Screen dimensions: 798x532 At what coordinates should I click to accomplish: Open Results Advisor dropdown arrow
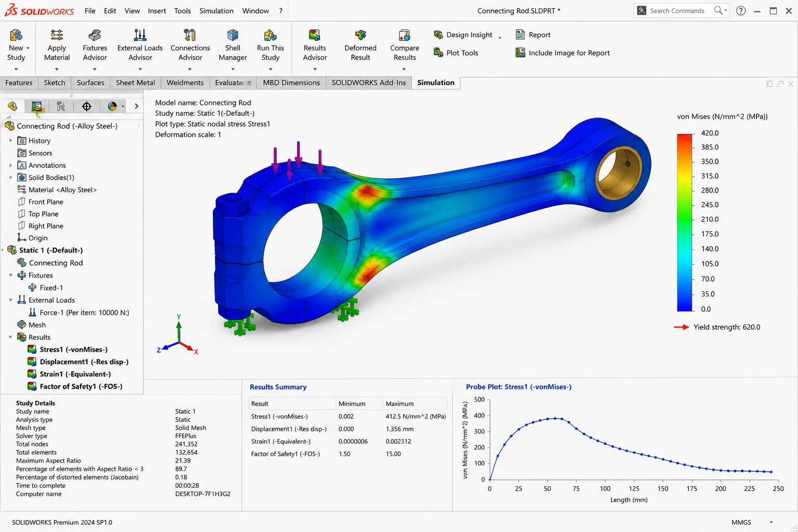[315, 69]
